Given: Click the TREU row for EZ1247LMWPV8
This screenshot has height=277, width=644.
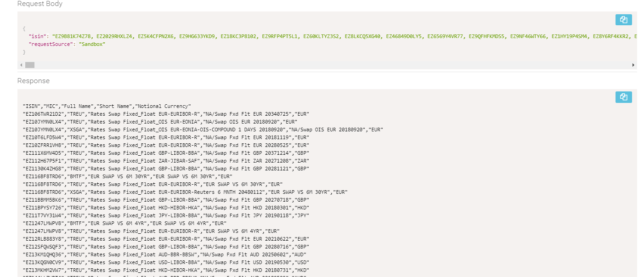Looking at the screenshot, I should 151,231.
